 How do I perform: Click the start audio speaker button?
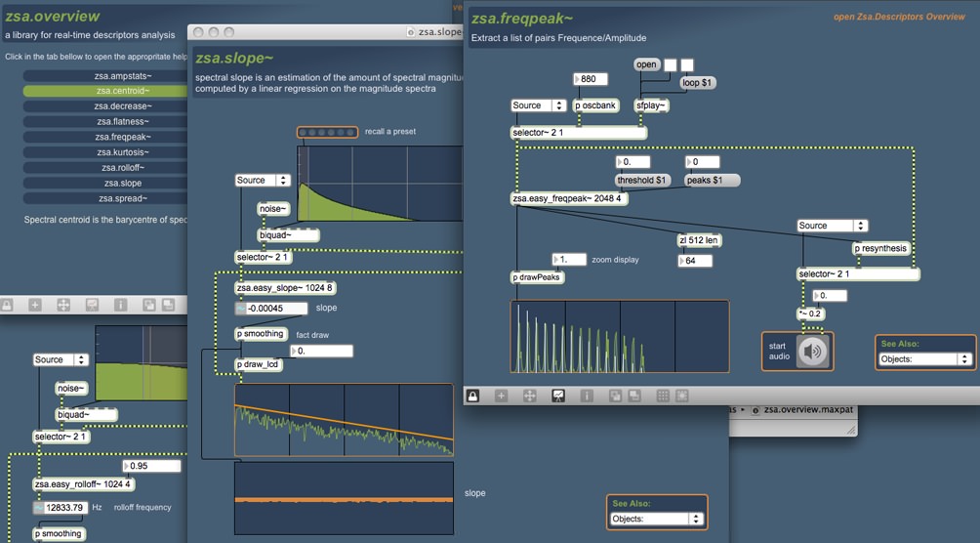[x=812, y=352]
